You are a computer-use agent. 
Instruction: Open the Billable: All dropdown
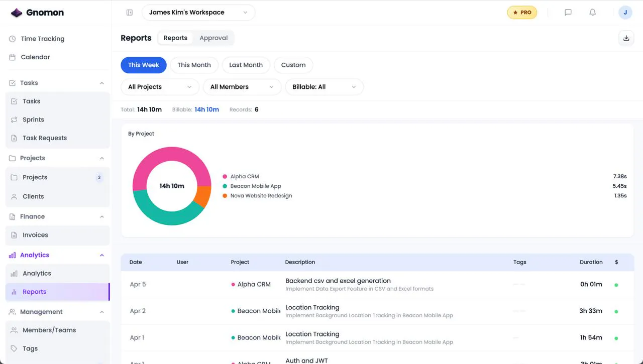pos(325,87)
